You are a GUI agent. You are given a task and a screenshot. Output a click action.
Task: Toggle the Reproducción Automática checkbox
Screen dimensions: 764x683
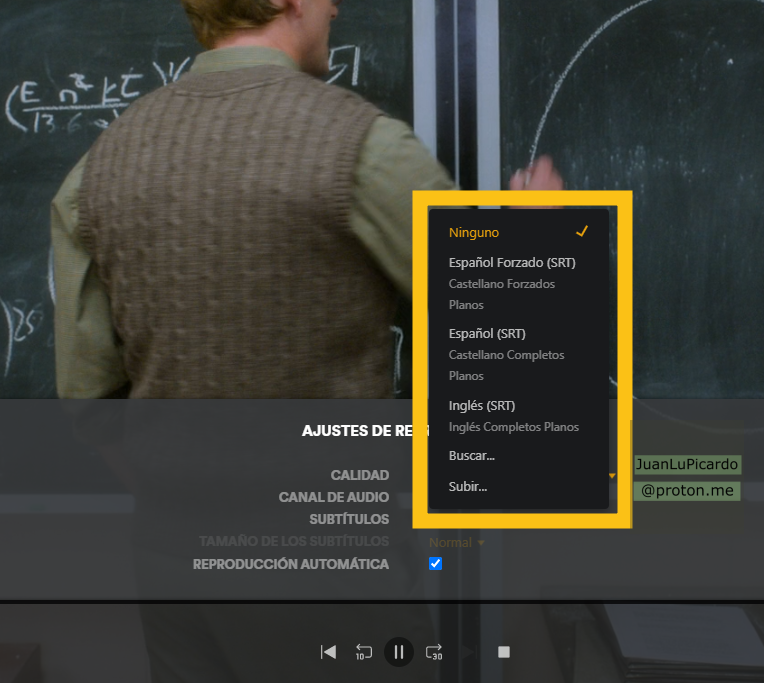(435, 564)
